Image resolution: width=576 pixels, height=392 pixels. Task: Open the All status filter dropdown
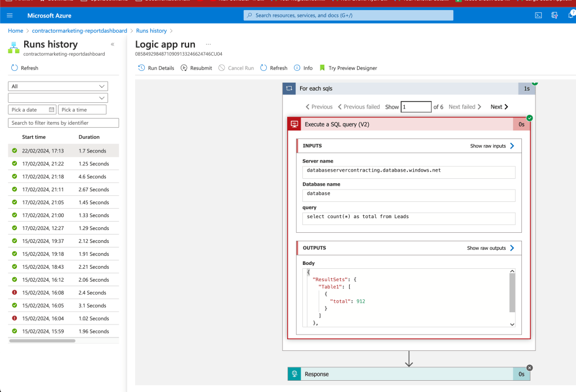[58, 86]
